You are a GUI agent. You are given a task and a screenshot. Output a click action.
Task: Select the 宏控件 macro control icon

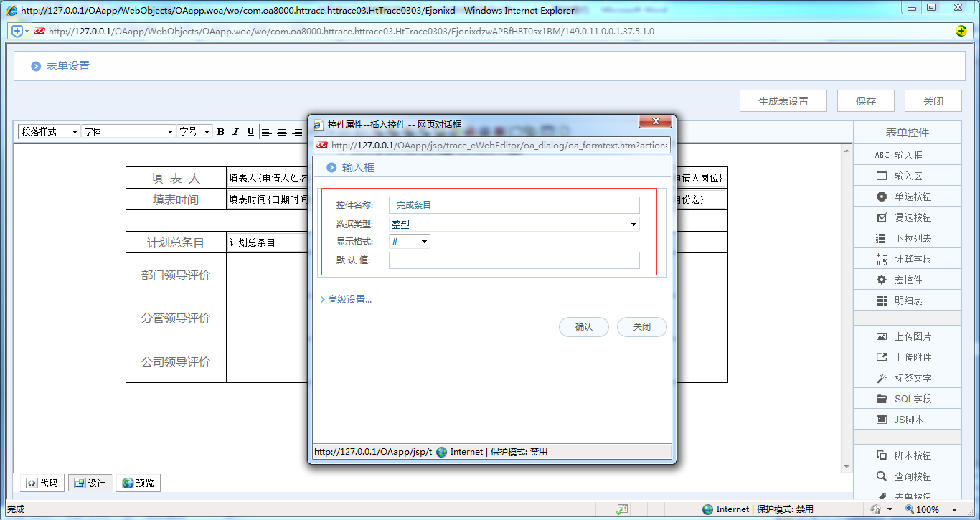(907, 279)
